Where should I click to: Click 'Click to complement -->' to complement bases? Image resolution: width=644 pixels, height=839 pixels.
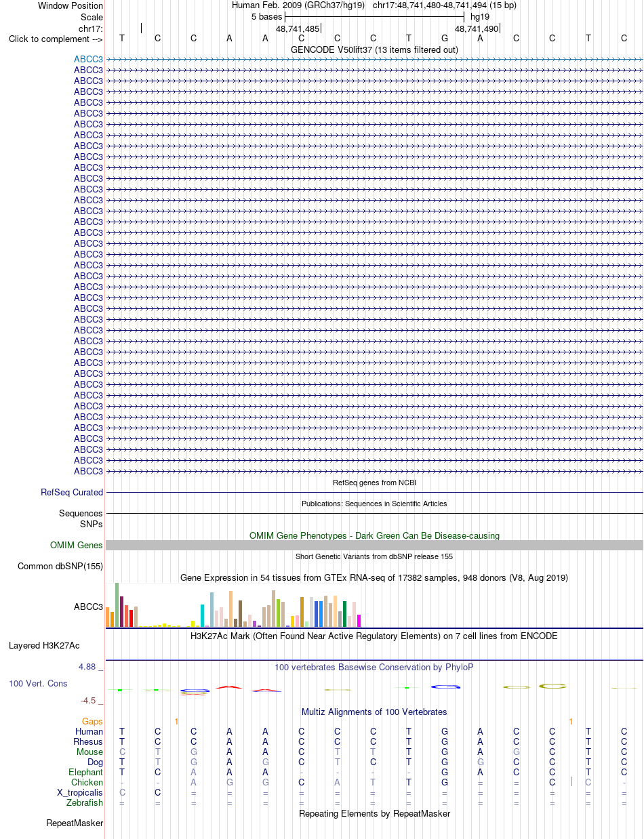[56, 39]
